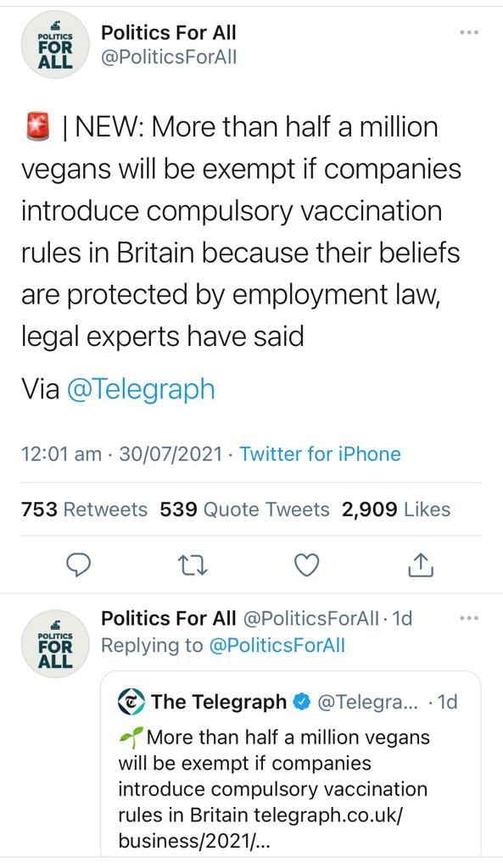Tap The Telegraph verified badge
The width and height of the screenshot is (503, 868).
pos(301,702)
